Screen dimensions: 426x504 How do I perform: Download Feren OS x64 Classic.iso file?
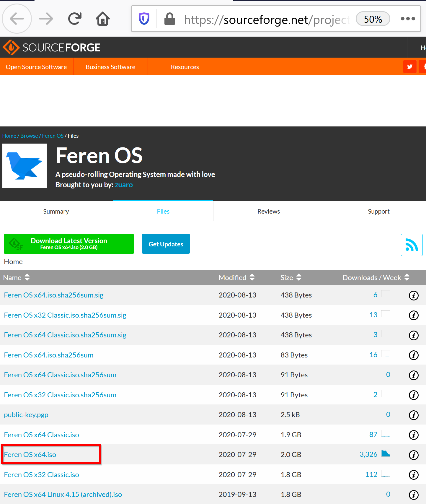pyautogui.click(x=42, y=435)
